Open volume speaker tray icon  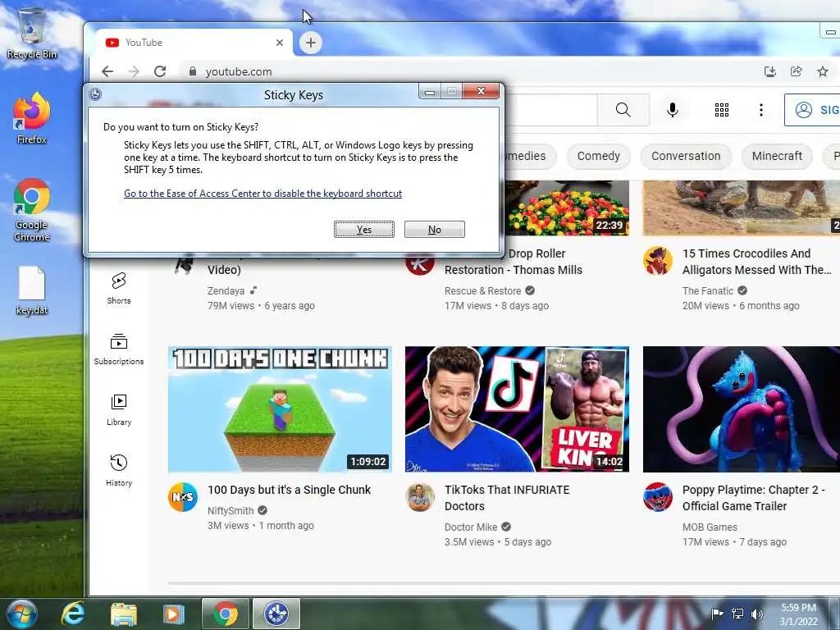pos(757,614)
